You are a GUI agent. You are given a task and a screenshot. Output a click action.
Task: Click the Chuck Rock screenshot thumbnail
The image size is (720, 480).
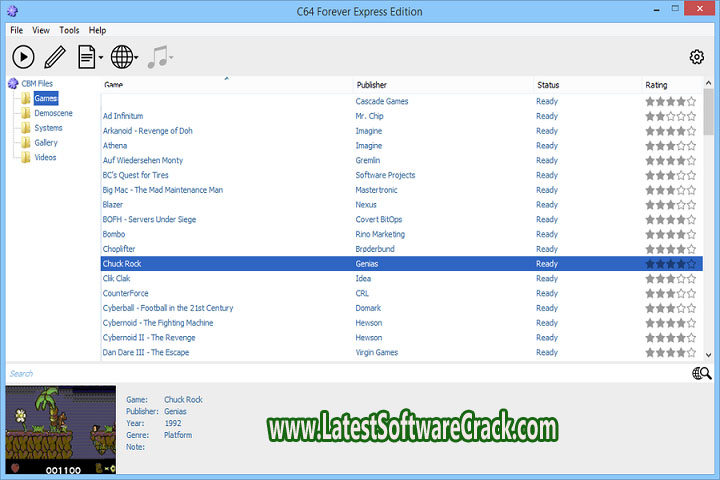tap(61, 430)
